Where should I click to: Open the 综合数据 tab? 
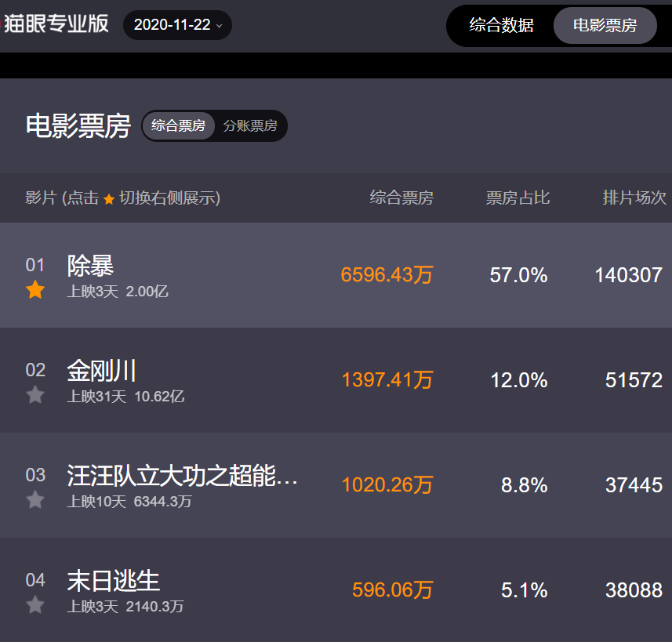501,25
